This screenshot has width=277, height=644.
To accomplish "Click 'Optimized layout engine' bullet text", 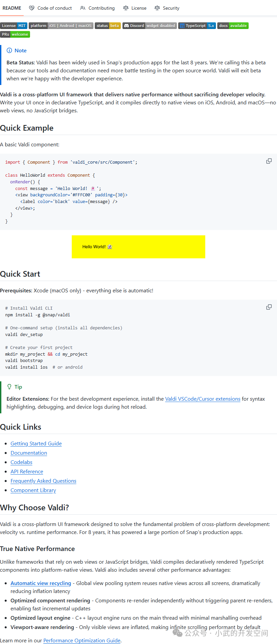I will pos(40,618).
